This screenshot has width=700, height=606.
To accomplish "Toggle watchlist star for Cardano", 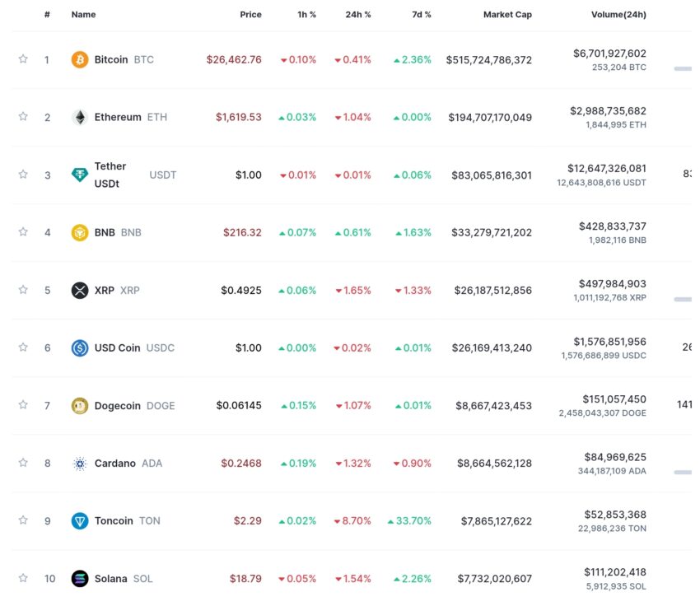I will (23, 462).
